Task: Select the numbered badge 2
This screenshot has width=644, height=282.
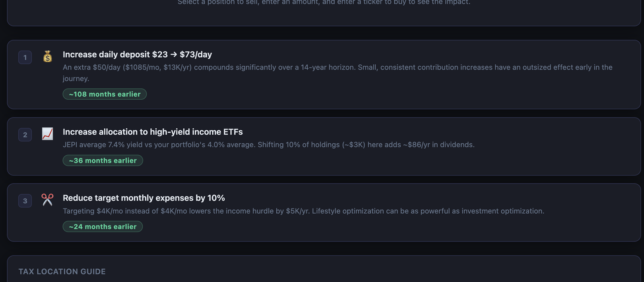Action: pos(25,134)
